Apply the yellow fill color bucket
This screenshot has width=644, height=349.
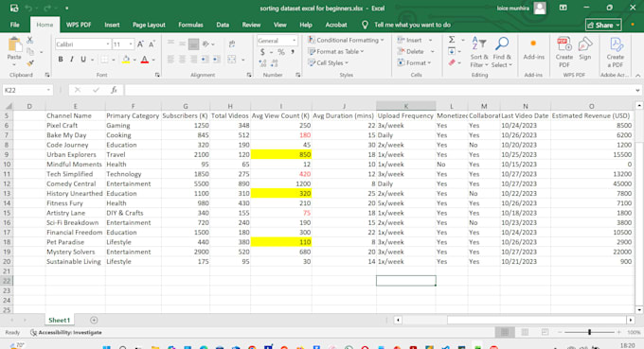126,60
